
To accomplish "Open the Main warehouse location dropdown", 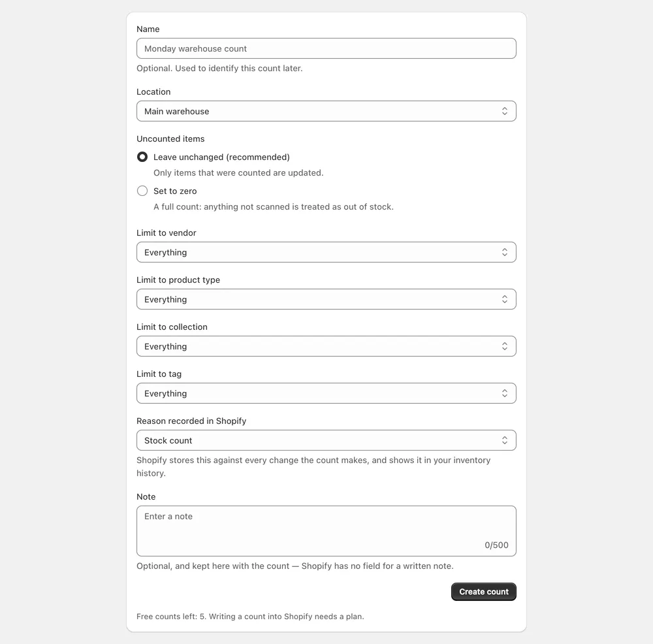I will tap(326, 111).
